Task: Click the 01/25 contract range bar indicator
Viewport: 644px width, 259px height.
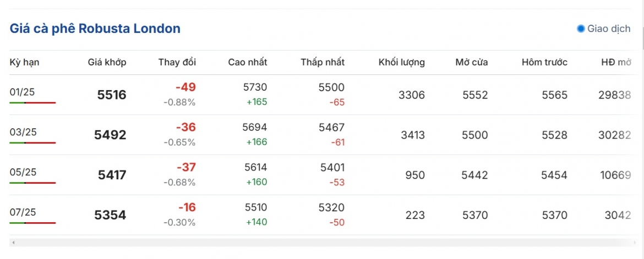Action: 33,103
